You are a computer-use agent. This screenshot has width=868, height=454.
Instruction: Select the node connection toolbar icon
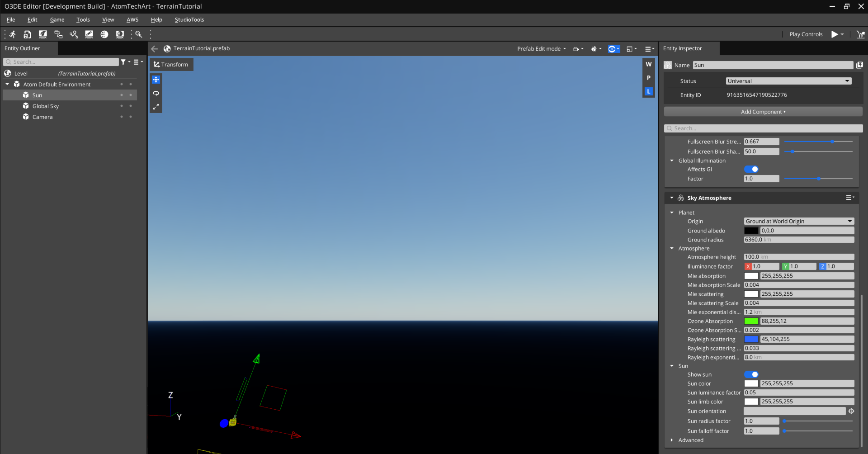(x=58, y=34)
